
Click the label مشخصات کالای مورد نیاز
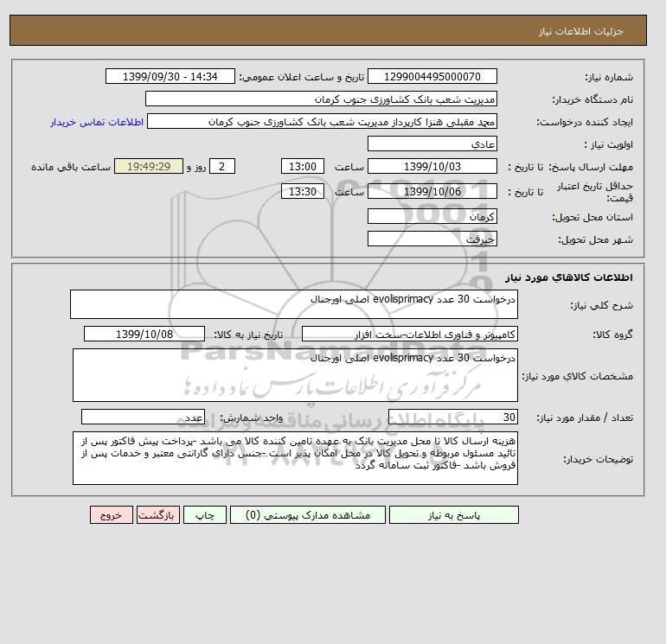pyautogui.click(x=578, y=376)
